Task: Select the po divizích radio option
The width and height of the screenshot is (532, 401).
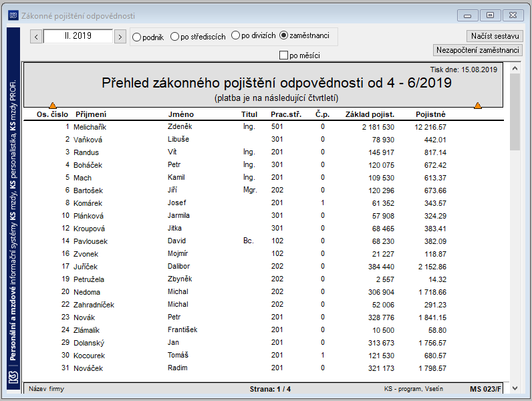Action: coord(235,35)
